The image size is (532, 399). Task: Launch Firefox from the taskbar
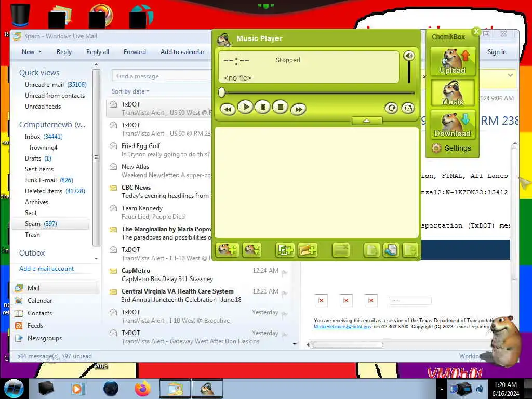point(143,389)
